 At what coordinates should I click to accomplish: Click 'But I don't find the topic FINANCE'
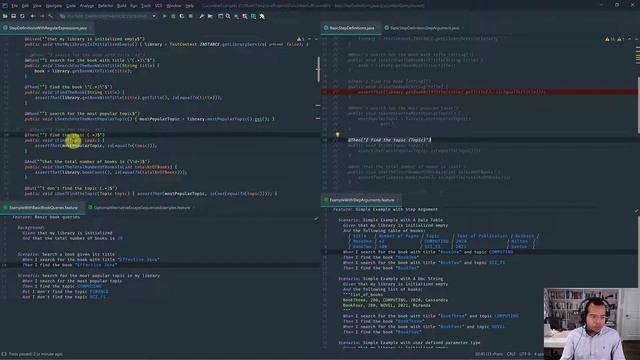(x=65, y=291)
